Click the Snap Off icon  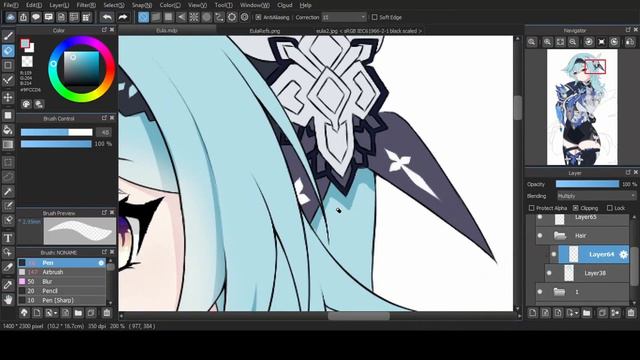coord(143,17)
